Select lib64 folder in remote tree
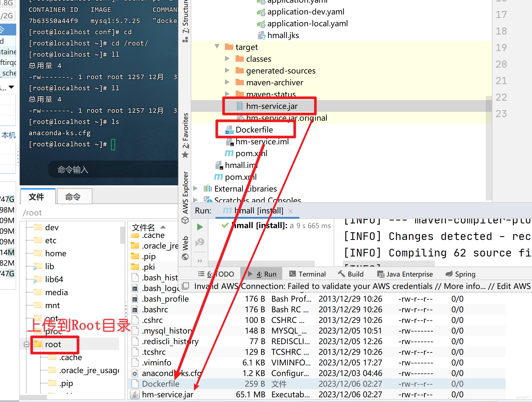The image size is (532, 402). click(x=49, y=279)
